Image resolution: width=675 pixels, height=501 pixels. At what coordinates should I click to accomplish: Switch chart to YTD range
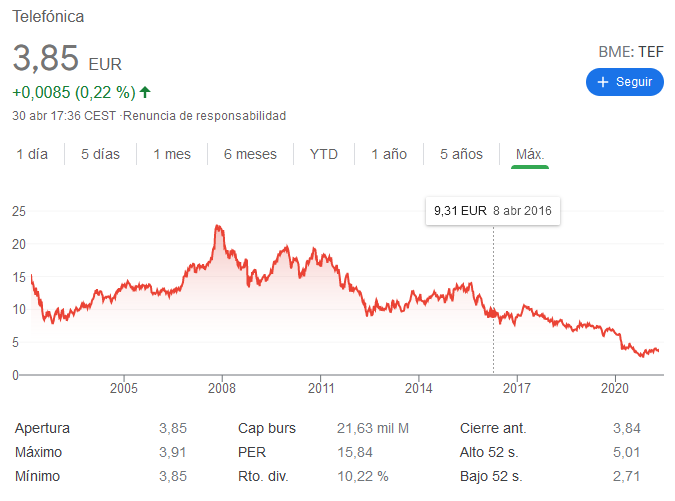[324, 154]
